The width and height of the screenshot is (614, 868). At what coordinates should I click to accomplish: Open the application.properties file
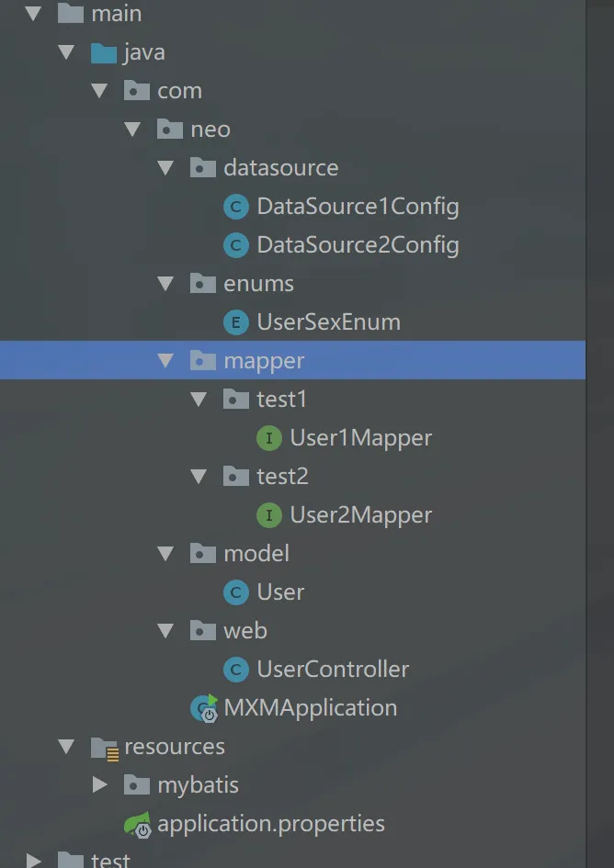point(271,824)
